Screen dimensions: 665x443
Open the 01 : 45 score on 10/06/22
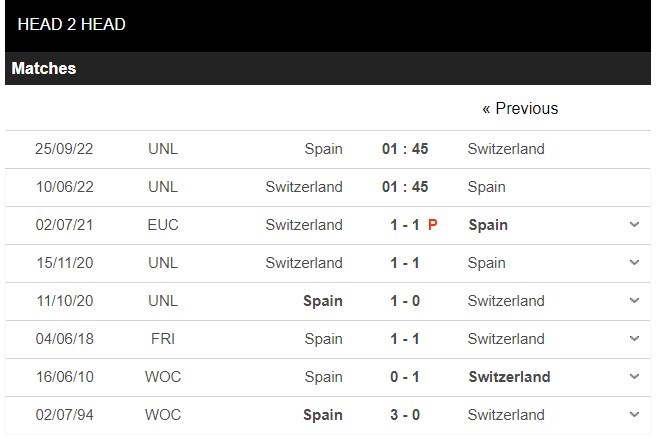tap(405, 187)
